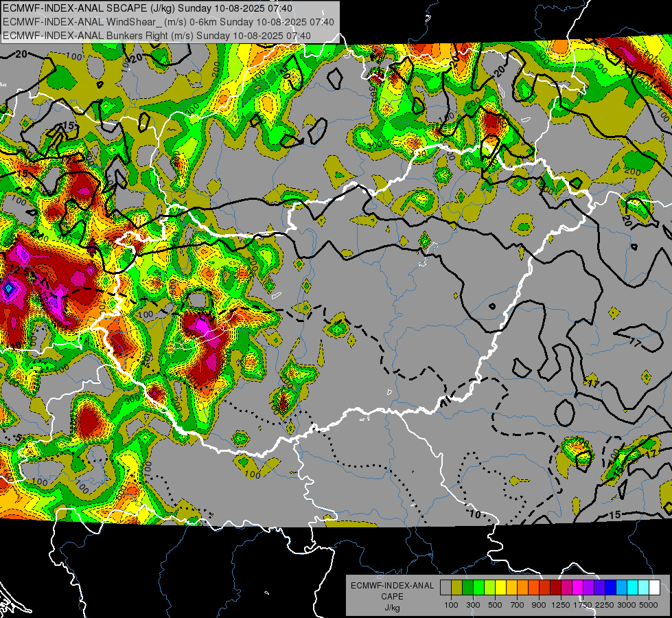The width and height of the screenshot is (672, 618).
Task: Click the 500 value in the legend scale
Action: pos(495,605)
